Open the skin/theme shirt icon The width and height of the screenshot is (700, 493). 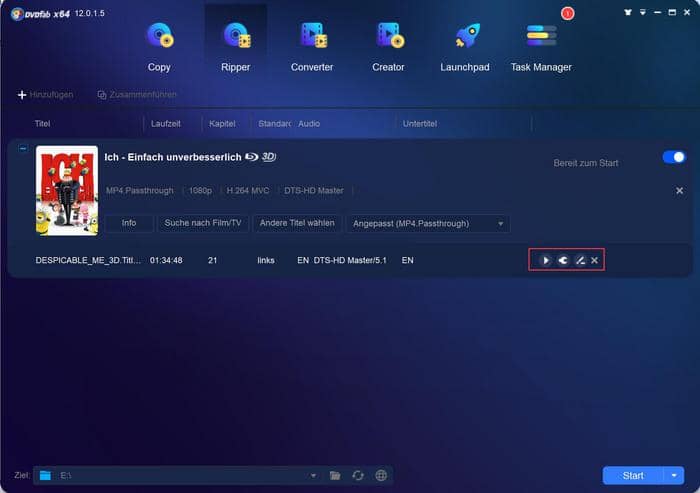[x=628, y=12]
